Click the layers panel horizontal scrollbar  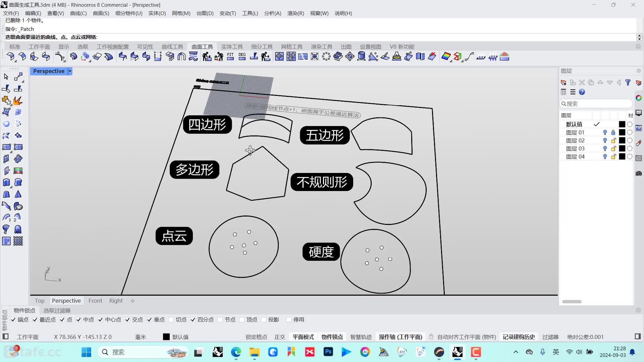(x=572, y=302)
